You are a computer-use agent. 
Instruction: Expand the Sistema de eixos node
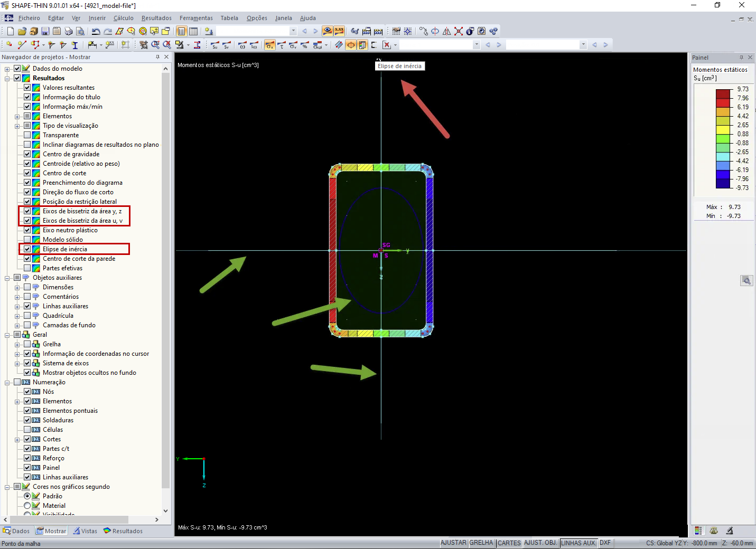(17, 363)
